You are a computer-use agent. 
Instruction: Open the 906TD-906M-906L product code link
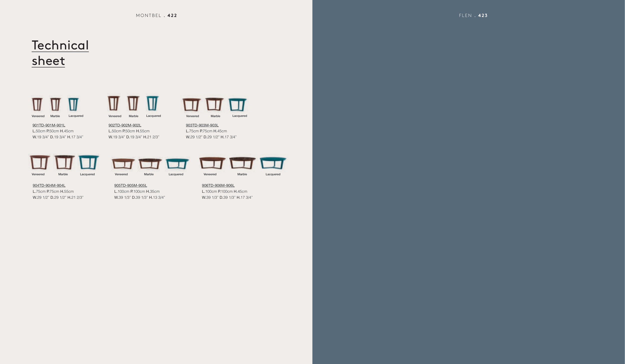point(218,185)
